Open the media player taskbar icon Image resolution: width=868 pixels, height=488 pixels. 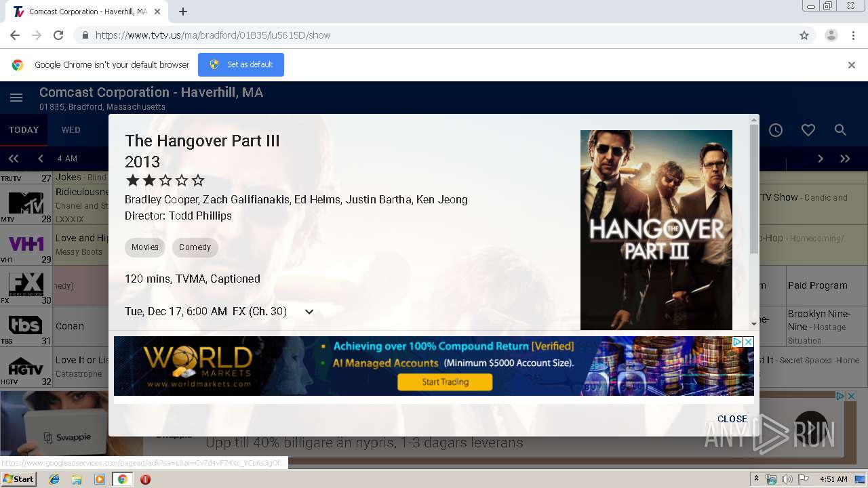pyautogui.click(x=99, y=479)
